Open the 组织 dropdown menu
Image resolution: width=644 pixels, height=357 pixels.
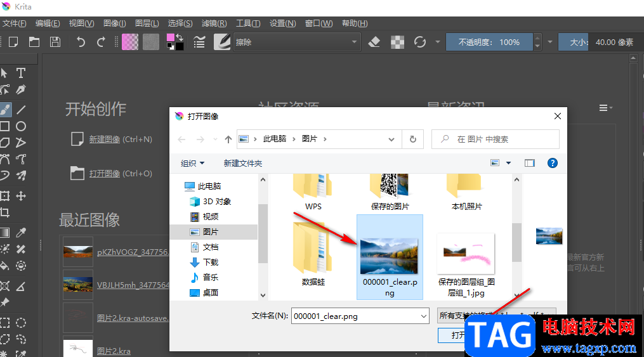[192, 164]
